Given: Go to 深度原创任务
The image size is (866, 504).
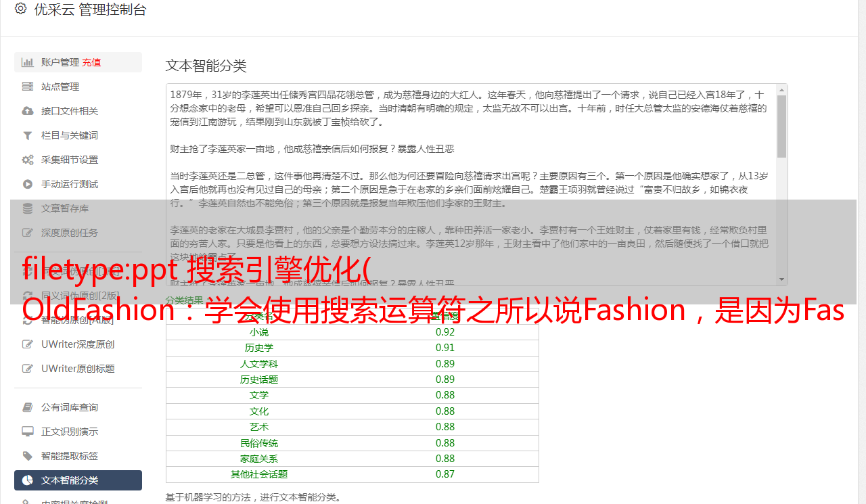Looking at the screenshot, I should pyautogui.click(x=78, y=233).
